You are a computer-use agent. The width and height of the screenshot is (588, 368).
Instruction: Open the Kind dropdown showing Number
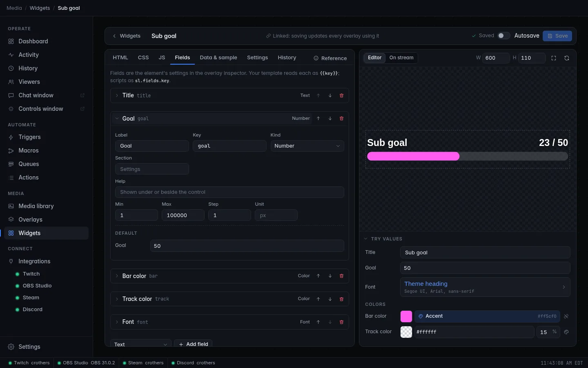tap(307, 146)
